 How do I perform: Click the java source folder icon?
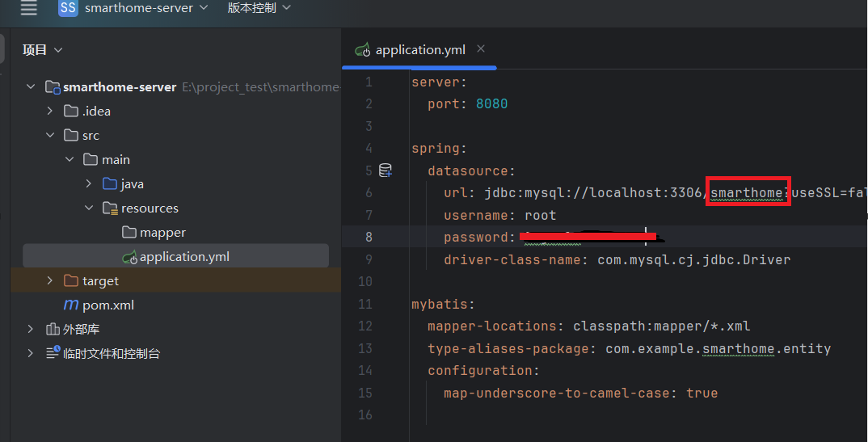[110, 184]
